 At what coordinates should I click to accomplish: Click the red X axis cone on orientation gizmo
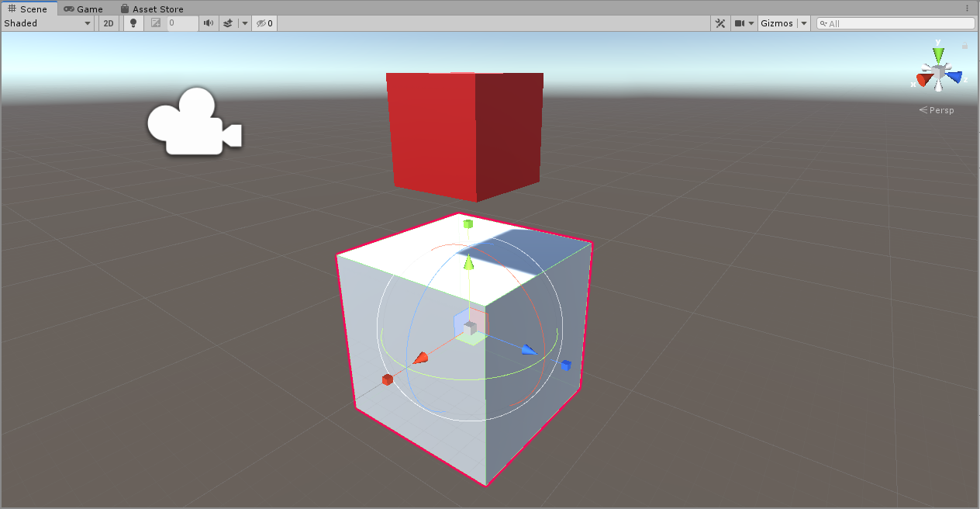point(923,79)
